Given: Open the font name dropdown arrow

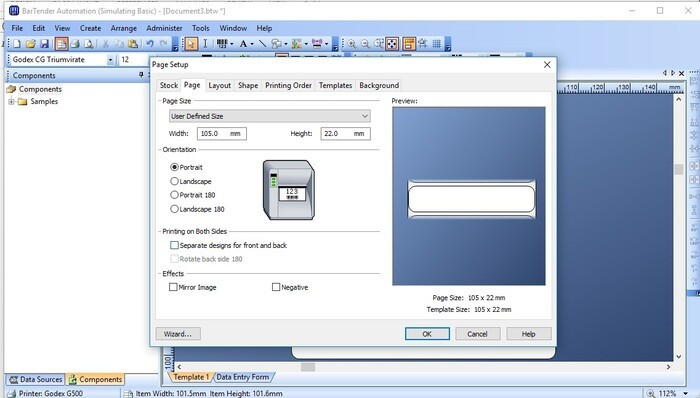Looking at the screenshot, I should (x=110, y=59).
